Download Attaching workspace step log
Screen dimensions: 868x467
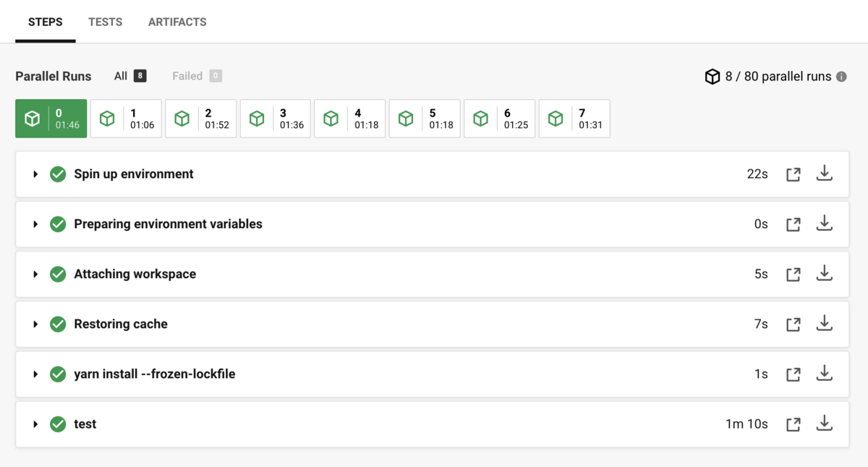pos(825,274)
